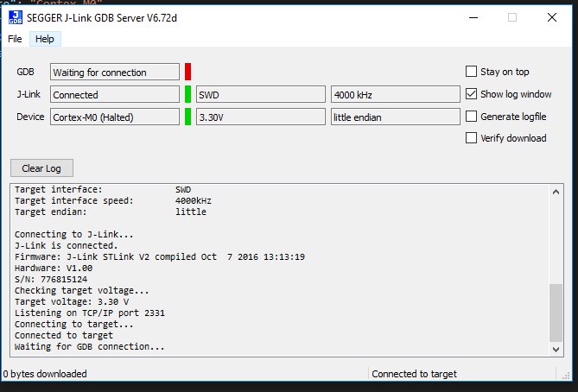Click the window resize grip in status bar
The width and height of the screenshot is (578, 392).
pyautogui.click(x=566, y=375)
